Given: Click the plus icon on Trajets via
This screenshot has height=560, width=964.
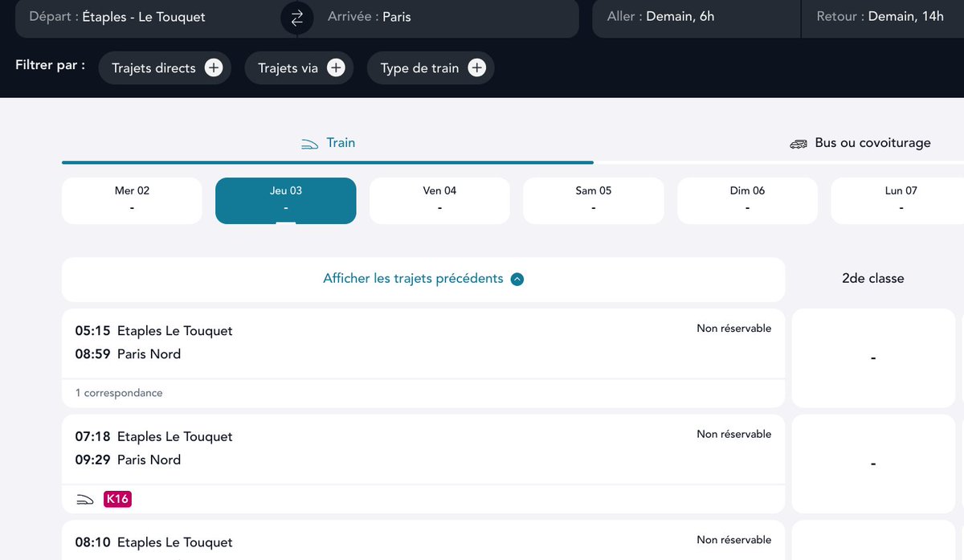Looking at the screenshot, I should click(x=336, y=68).
